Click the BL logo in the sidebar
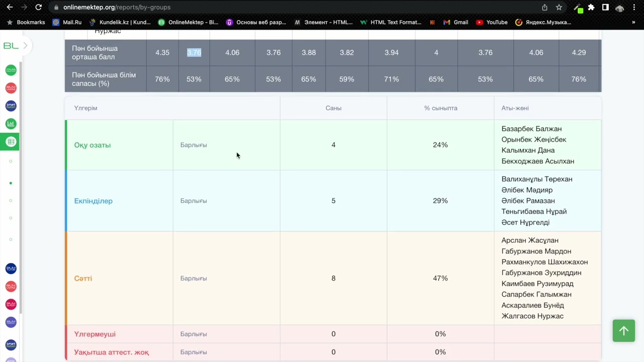This screenshot has width=644, height=362. pos(11,46)
